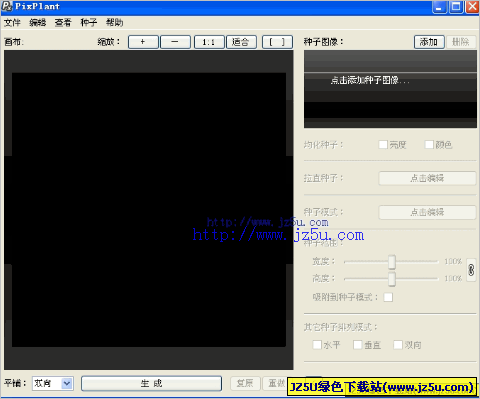480x399 pixels.
Task: Open the 帮助 menu
Action: point(114,23)
